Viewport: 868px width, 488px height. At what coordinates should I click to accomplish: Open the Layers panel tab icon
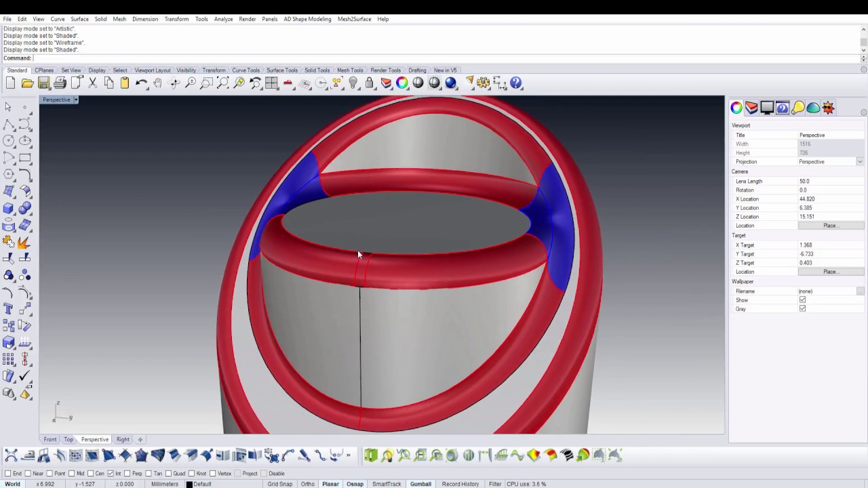point(751,108)
